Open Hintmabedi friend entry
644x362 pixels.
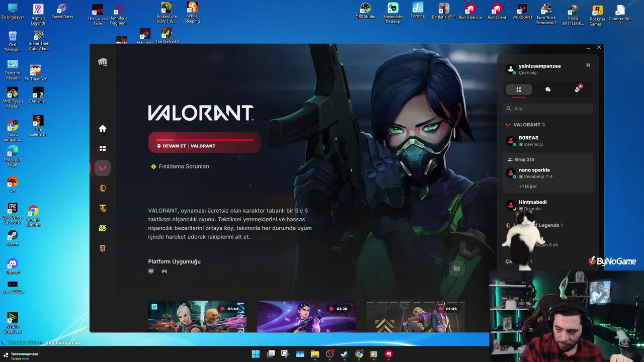coord(548,205)
